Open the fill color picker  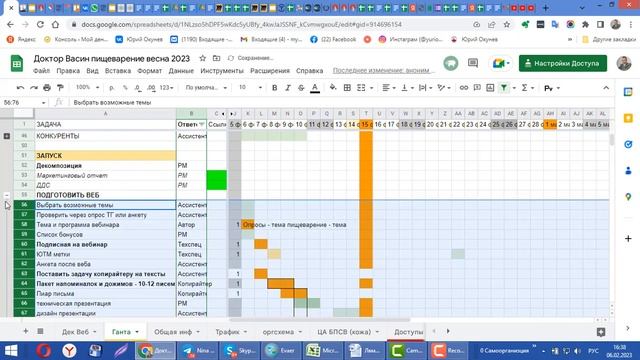[x=333, y=88]
